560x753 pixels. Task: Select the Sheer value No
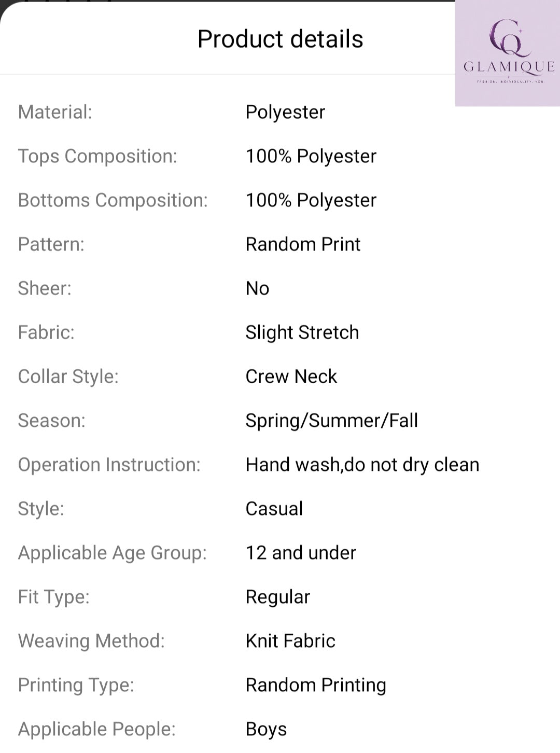[257, 288]
